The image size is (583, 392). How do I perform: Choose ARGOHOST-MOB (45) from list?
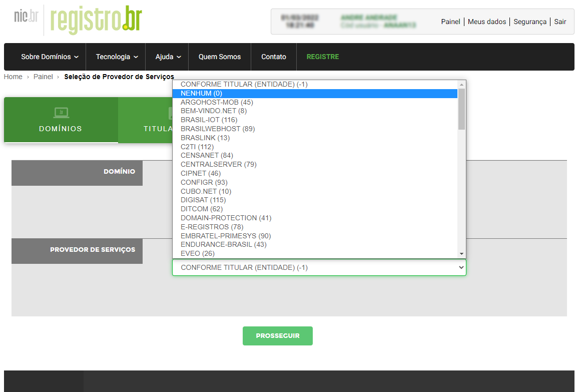click(x=315, y=102)
